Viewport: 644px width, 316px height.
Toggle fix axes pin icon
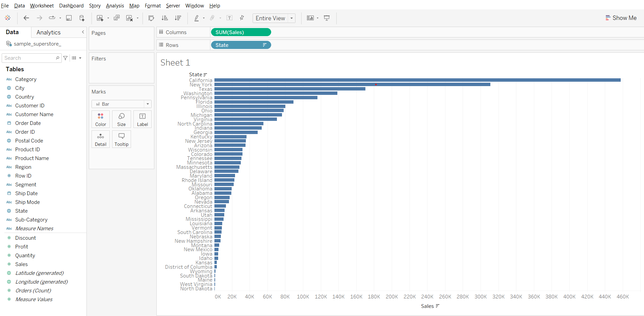coord(242,18)
